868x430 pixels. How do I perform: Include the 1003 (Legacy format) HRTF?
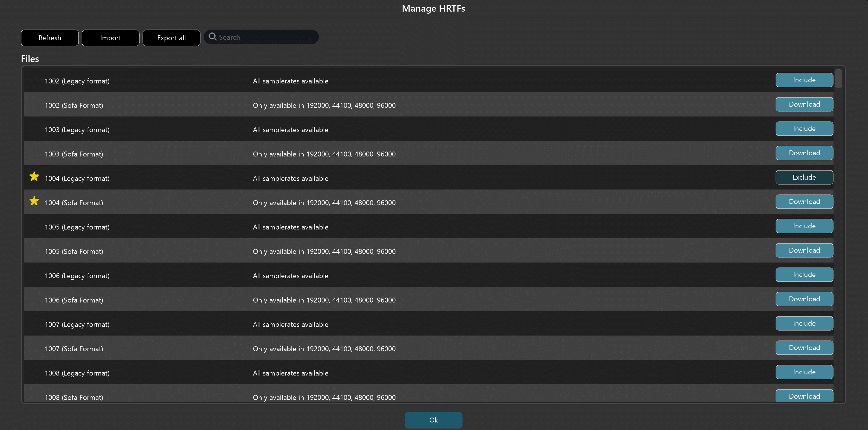click(x=804, y=128)
